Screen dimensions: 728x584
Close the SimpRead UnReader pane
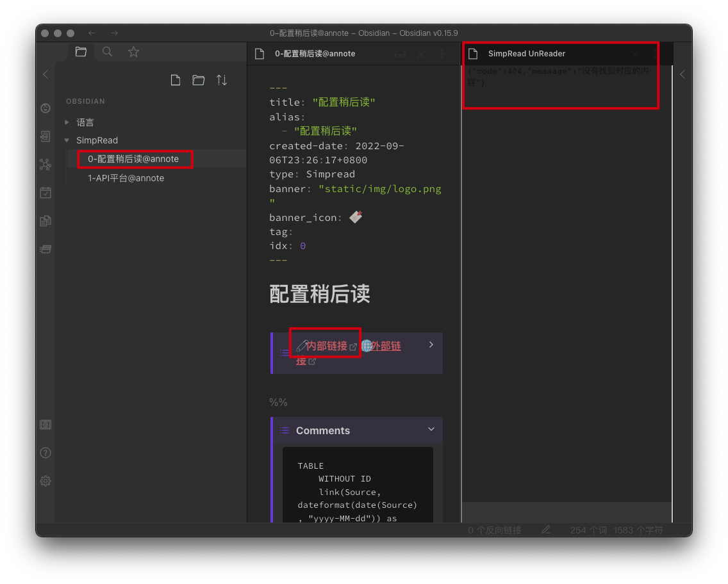tap(634, 54)
